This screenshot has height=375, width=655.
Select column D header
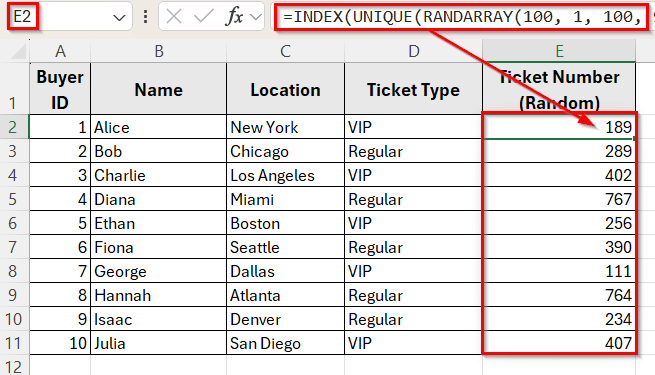[413, 51]
